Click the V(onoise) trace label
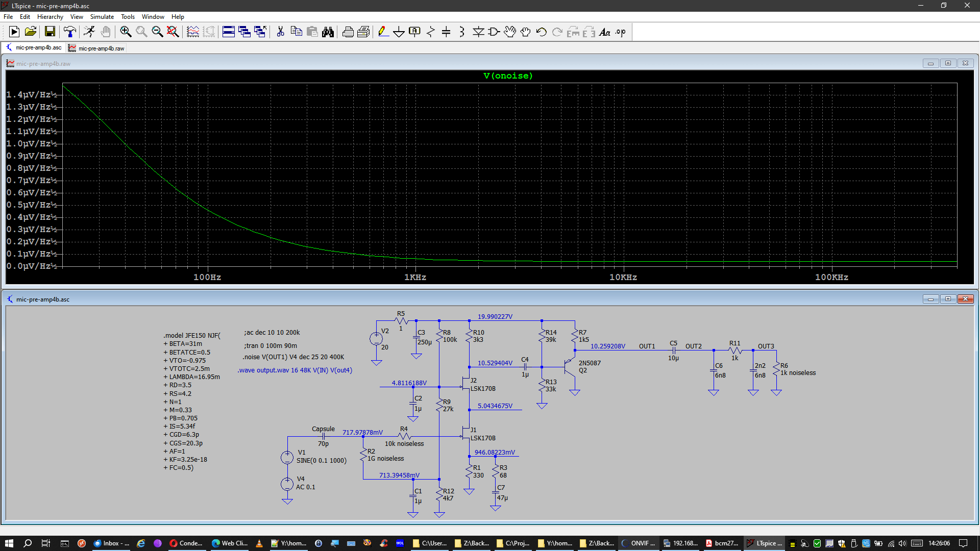Viewport: 980px width, 551px height. tap(508, 76)
